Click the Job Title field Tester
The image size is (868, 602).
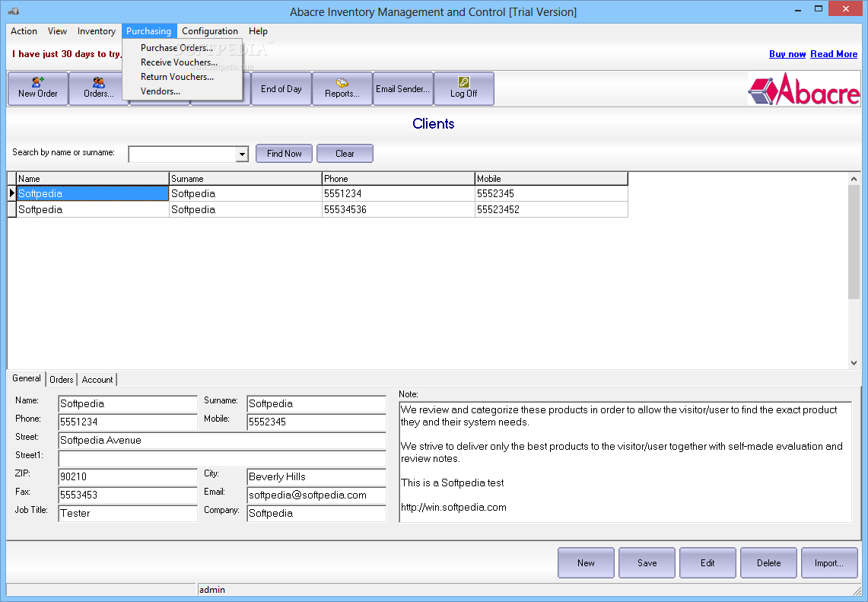pos(128,514)
